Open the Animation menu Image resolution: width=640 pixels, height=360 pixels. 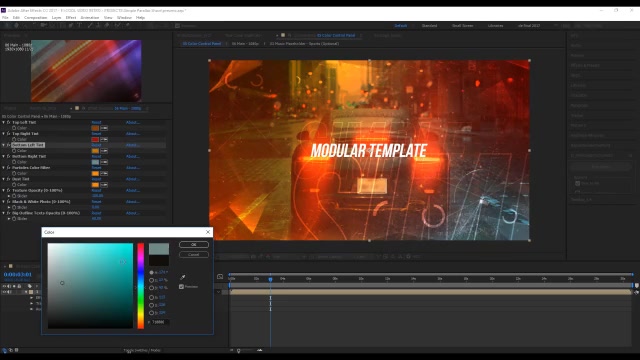pyautogui.click(x=90, y=18)
